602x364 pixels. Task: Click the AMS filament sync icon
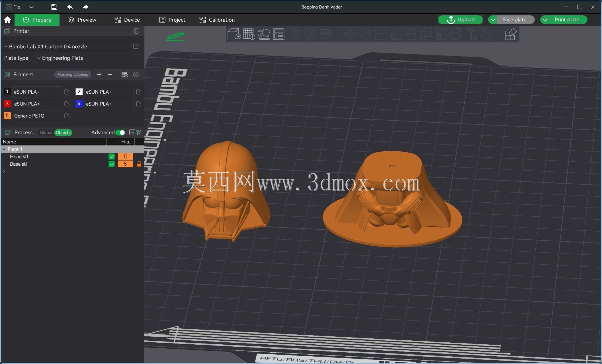125,75
